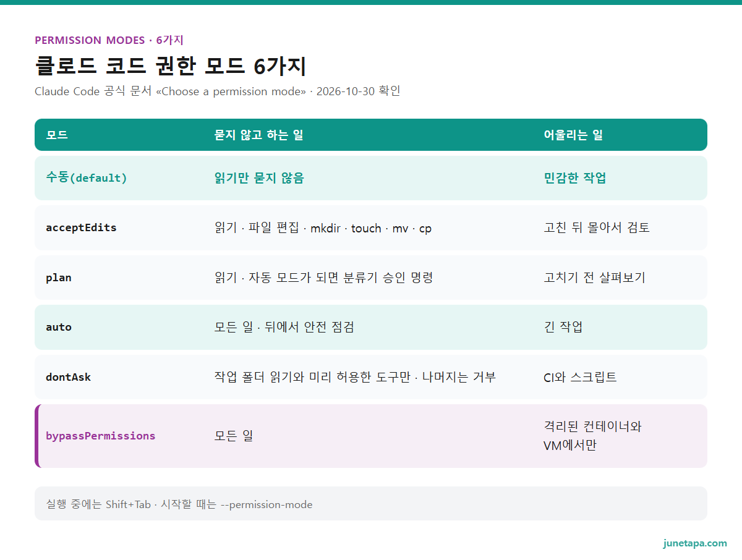Click the title '클로드 코드 권한 모드 6가지'

pyautogui.click(x=171, y=66)
